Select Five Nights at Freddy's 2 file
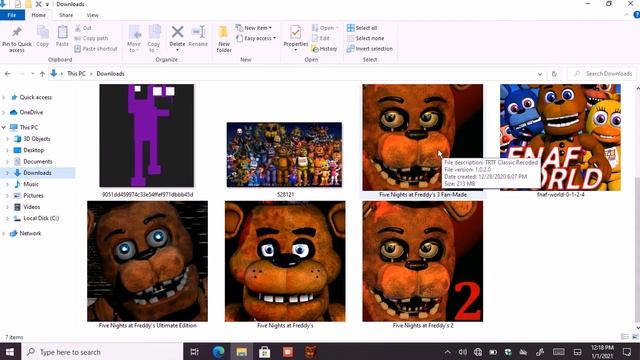 (422, 261)
